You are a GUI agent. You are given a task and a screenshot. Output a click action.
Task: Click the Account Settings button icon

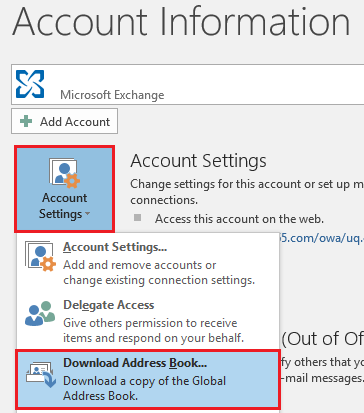click(x=65, y=172)
